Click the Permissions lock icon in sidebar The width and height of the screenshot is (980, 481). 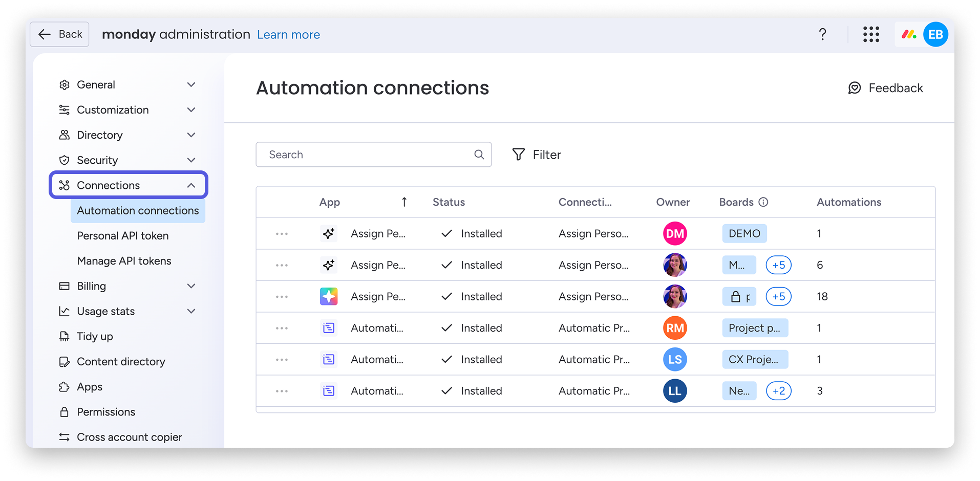pos(64,412)
